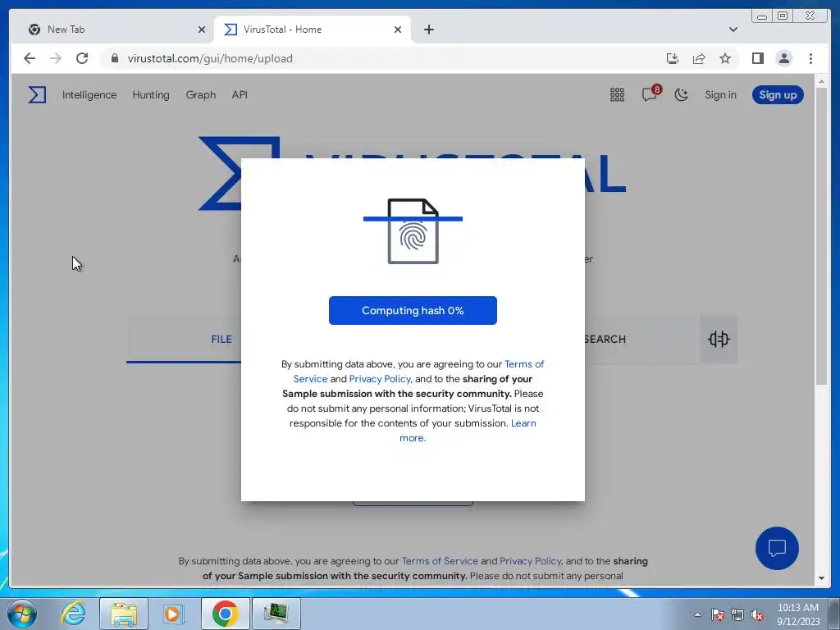Click the page vertical scrollbar thumb
Image resolution: width=840 pixels, height=630 pixels.
pyautogui.click(x=821, y=235)
